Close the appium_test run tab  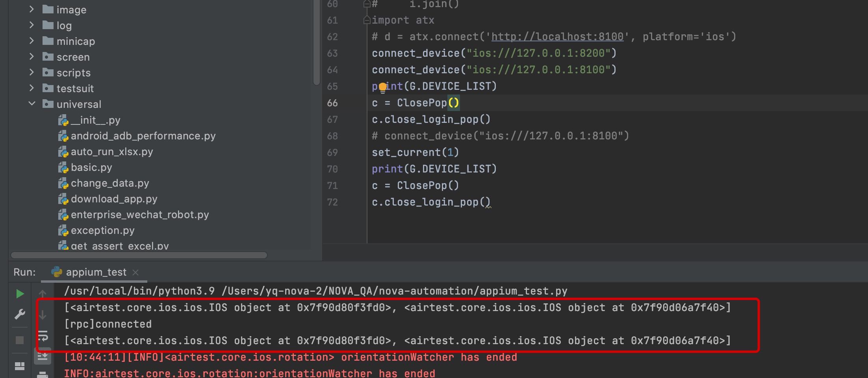(135, 272)
